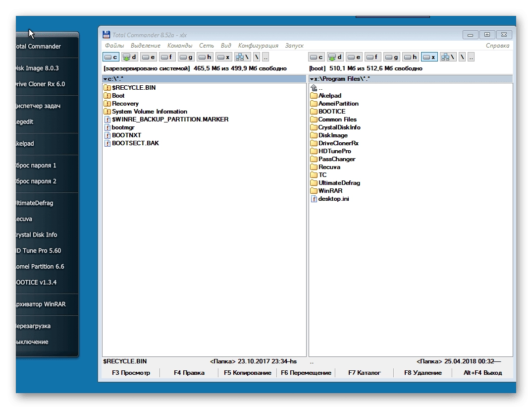Select drive e in right panel
The height and width of the screenshot is (409, 532).
[354, 57]
